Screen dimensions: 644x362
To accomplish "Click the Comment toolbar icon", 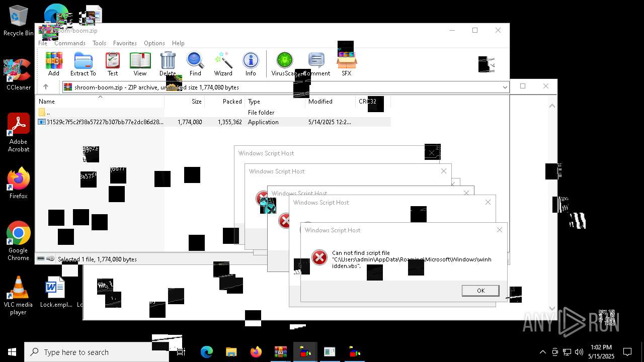I will (x=316, y=64).
